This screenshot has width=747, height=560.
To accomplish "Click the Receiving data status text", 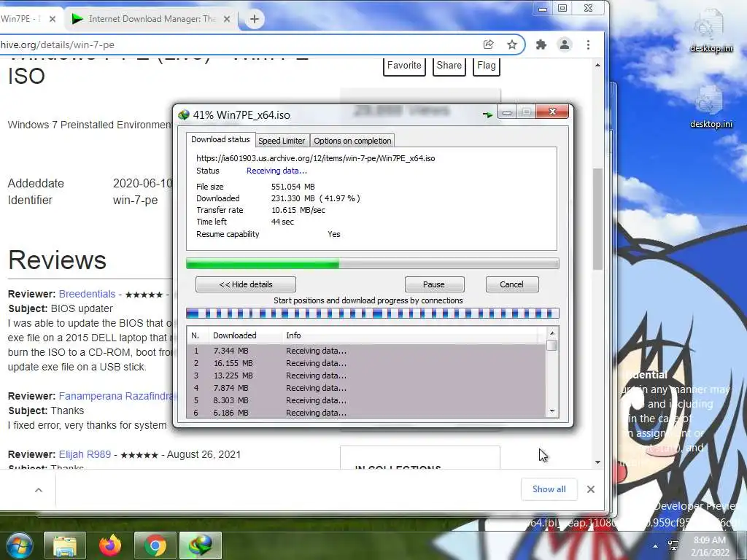I will [276, 171].
